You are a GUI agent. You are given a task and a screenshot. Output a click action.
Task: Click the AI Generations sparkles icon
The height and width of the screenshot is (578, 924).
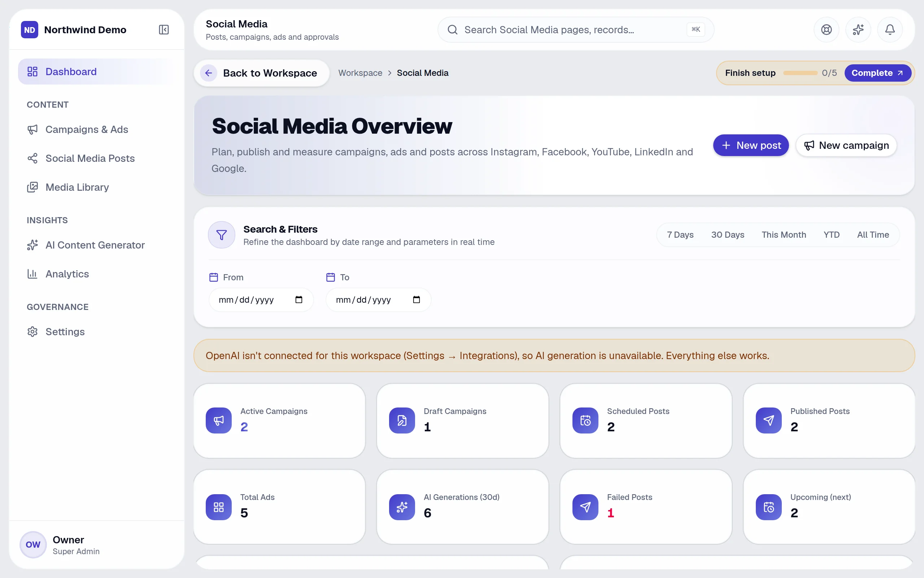pos(402,507)
